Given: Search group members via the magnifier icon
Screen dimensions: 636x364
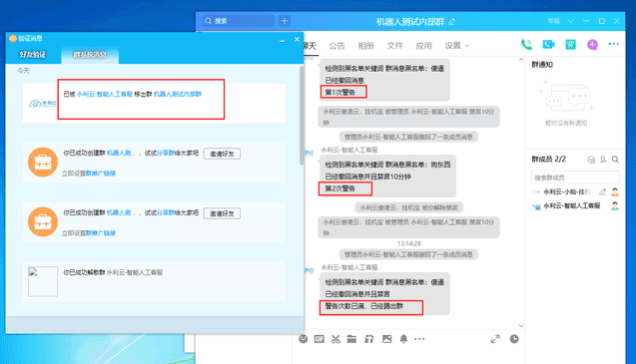Looking at the screenshot, I should pyautogui.click(x=615, y=160).
